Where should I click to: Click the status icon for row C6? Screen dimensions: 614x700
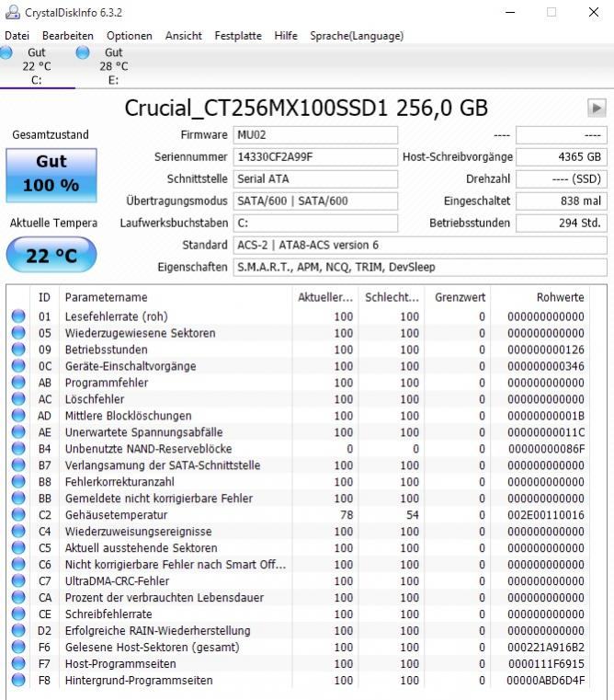click(18, 564)
